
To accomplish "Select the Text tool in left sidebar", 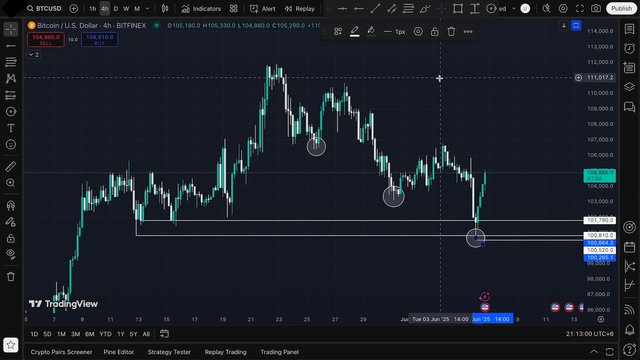I will tap(11, 128).
